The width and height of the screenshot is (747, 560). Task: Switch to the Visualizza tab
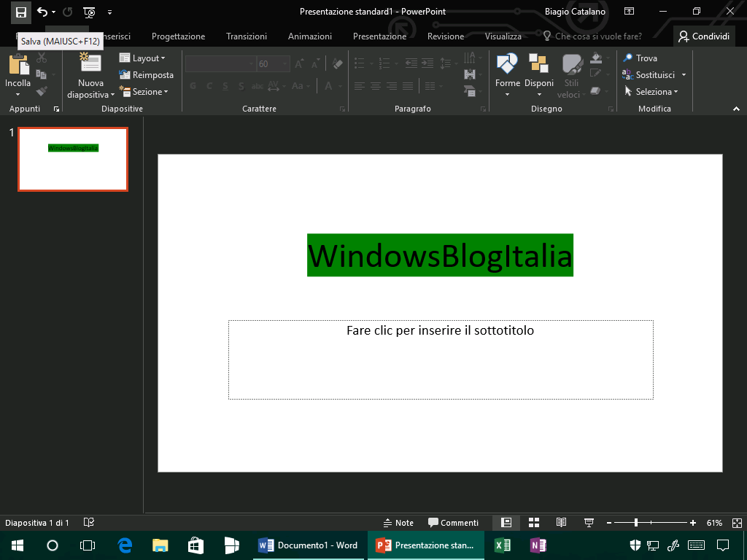(x=503, y=36)
